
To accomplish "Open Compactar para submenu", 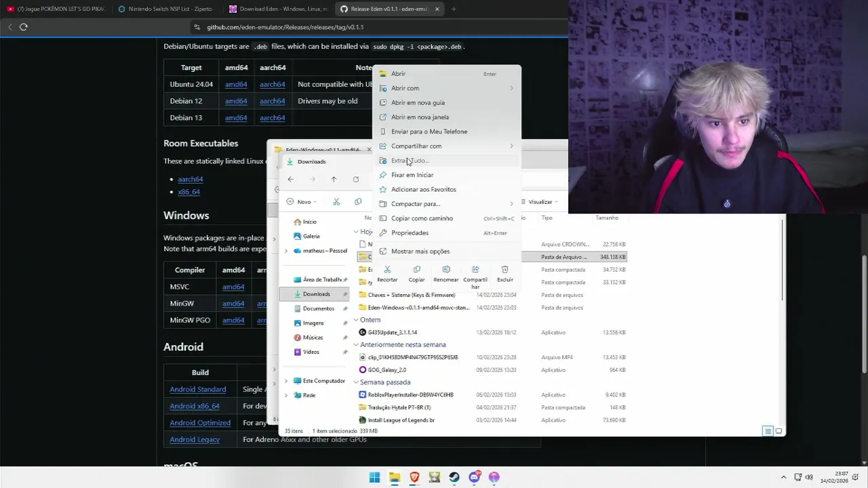I will click(x=446, y=204).
